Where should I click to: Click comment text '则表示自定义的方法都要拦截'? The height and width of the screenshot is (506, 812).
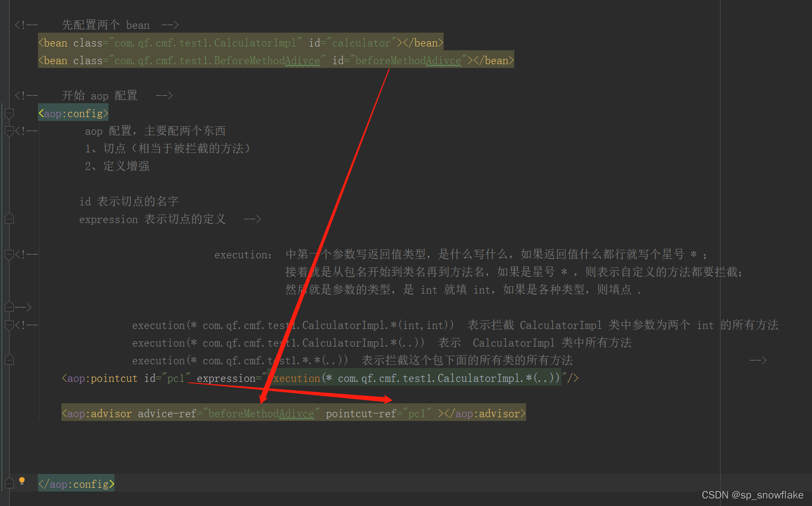pos(661,272)
